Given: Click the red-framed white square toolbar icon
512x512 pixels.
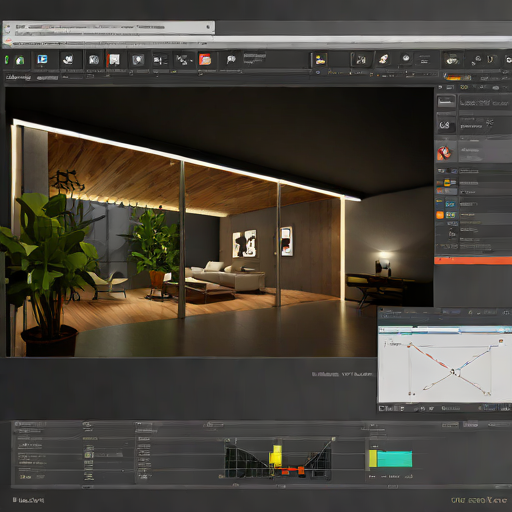Looking at the screenshot, I should [114, 60].
